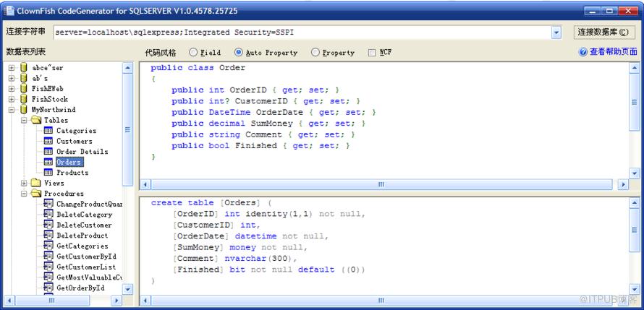This screenshot has height=310, width=644.
Task: Select the Orders table in tree
Action: point(69,162)
